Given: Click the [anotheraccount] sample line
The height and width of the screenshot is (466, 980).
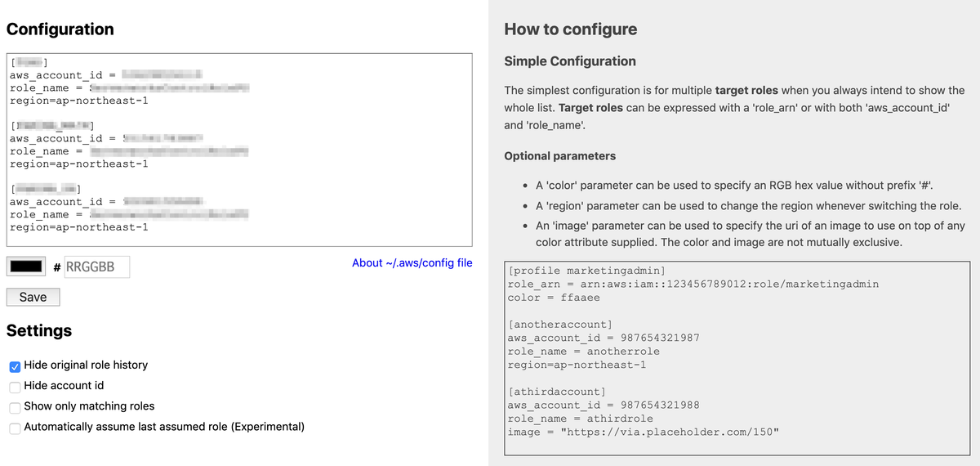Looking at the screenshot, I should [559, 325].
